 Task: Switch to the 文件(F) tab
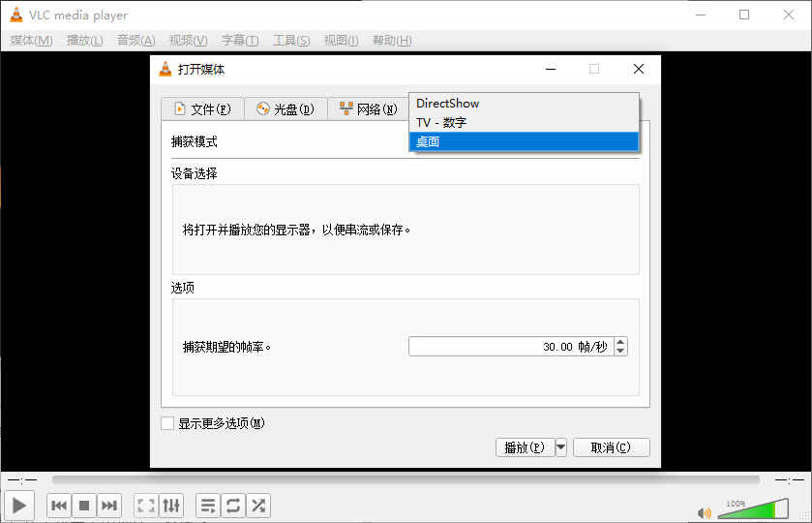pyautogui.click(x=202, y=109)
